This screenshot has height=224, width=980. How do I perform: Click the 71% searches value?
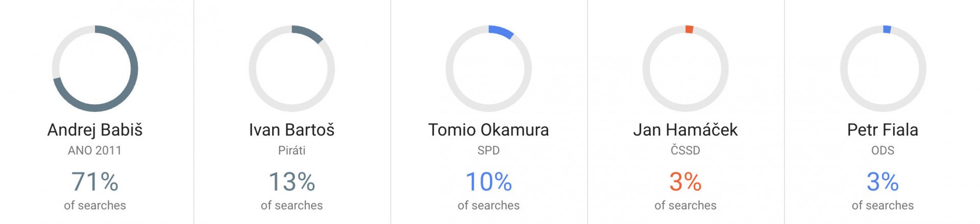pyautogui.click(x=95, y=182)
